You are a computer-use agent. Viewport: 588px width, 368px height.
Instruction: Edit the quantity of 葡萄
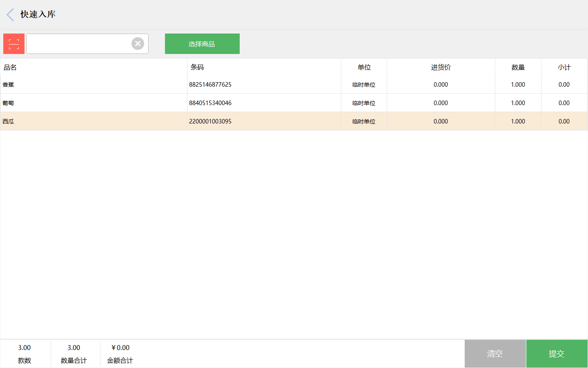518,103
